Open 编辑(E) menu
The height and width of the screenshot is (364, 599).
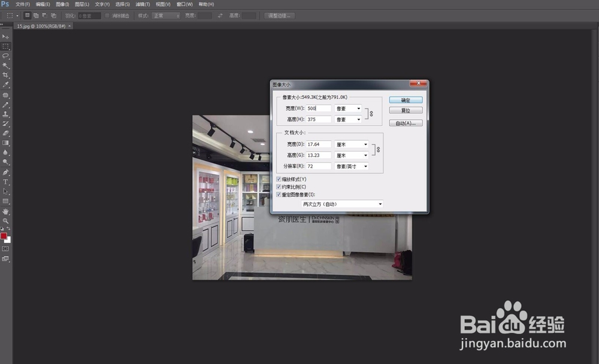pyautogui.click(x=43, y=4)
